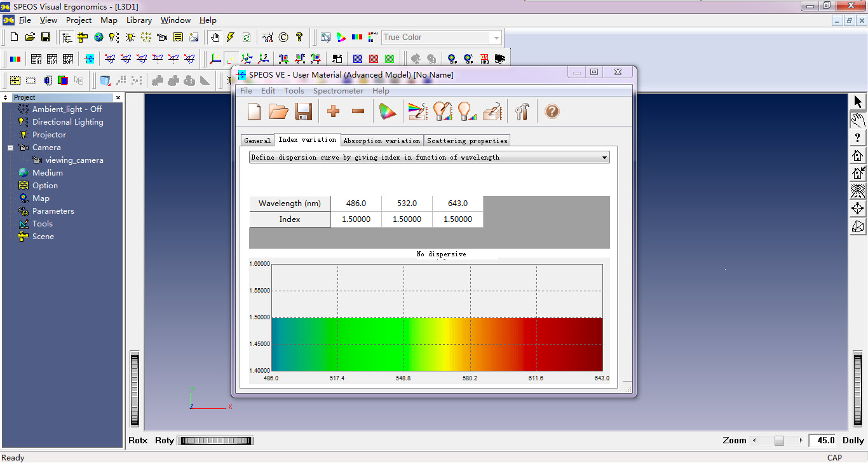Click the spectrum editor icon in the User Material dialog
Viewport: 868px width, 463px height.
click(417, 112)
